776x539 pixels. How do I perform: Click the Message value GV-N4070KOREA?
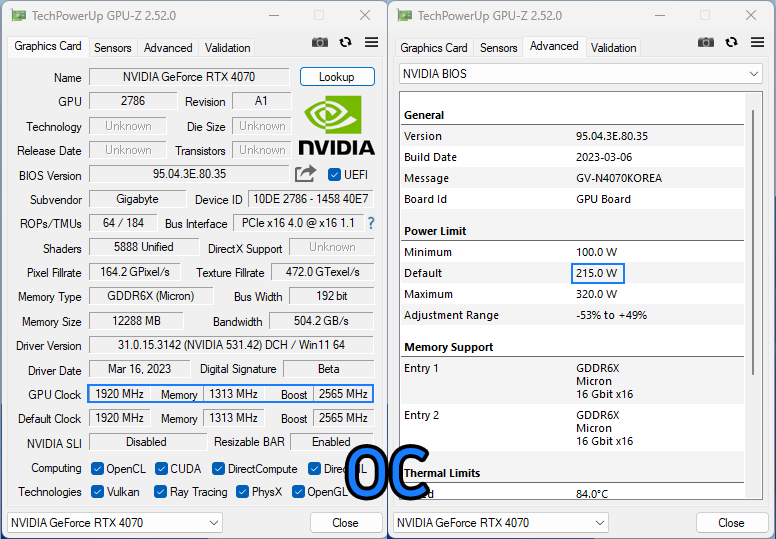pos(619,178)
